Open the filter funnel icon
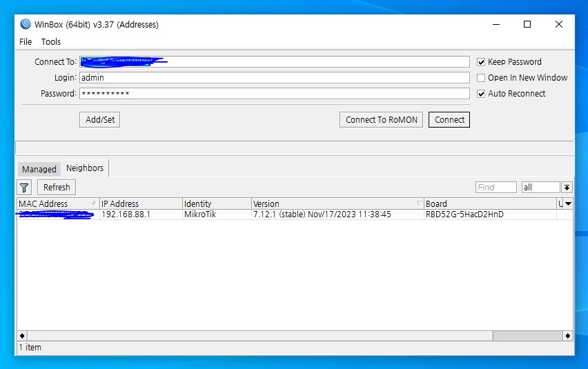This screenshot has width=588, height=369. [x=24, y=188]
